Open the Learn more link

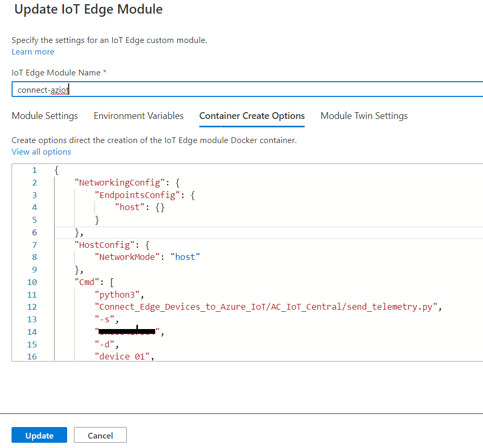[x=33, y=52]
